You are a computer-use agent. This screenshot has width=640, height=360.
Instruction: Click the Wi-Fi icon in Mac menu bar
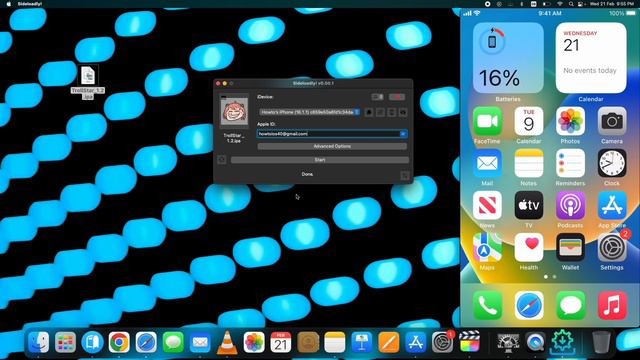point(560,4)
